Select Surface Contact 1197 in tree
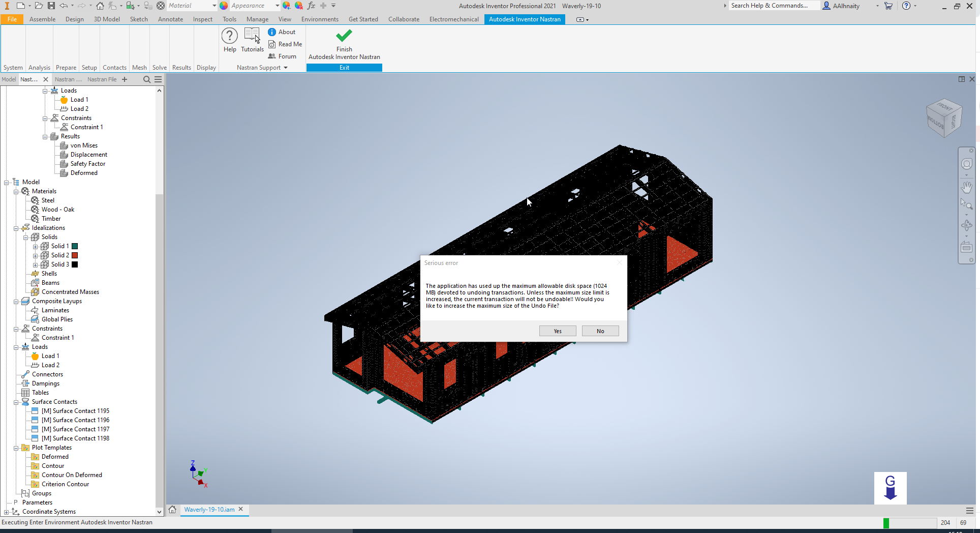 pyautogui.click(x=75, y=429)
